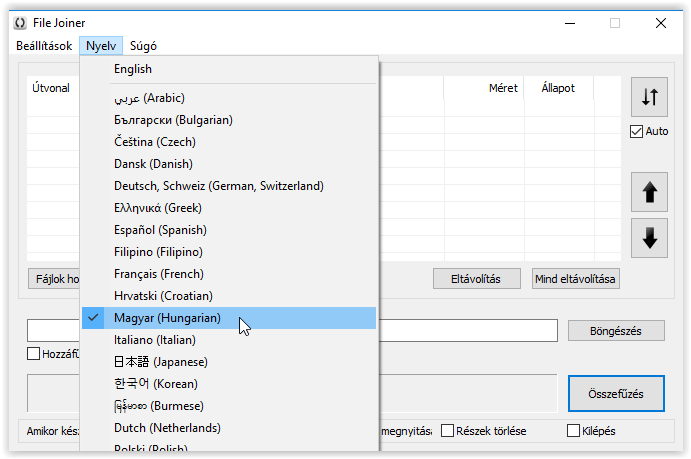Click the Böngészés browse button
The height and width of the screenshot is (459, 691).
616,330
